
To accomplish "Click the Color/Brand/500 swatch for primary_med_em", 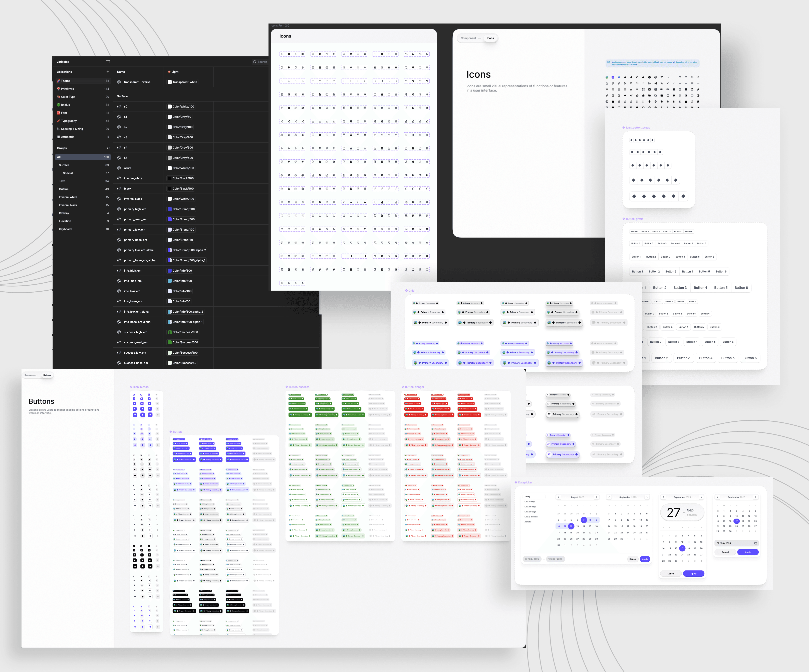I will [169, 220].
